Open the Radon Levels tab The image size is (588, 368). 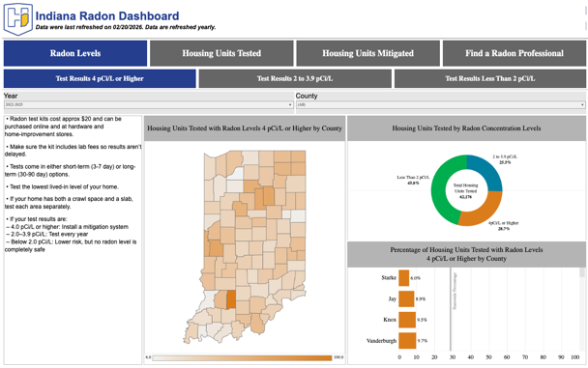(x=75, y=53)
